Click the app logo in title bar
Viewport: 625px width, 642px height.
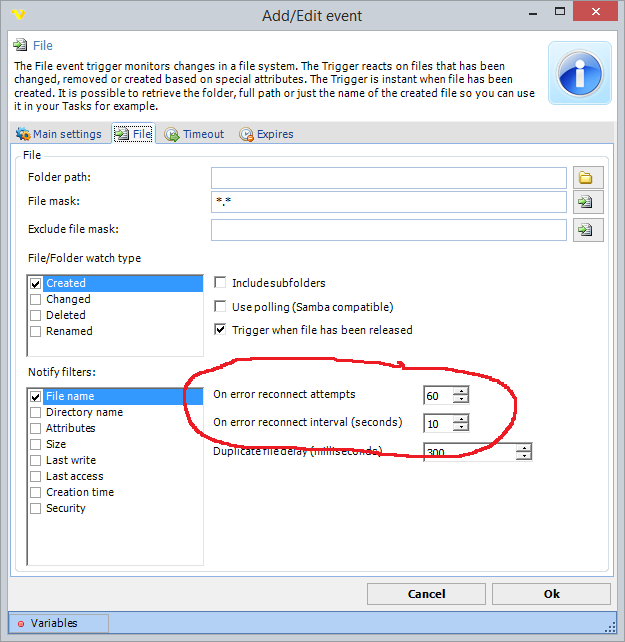click(17, 15)
